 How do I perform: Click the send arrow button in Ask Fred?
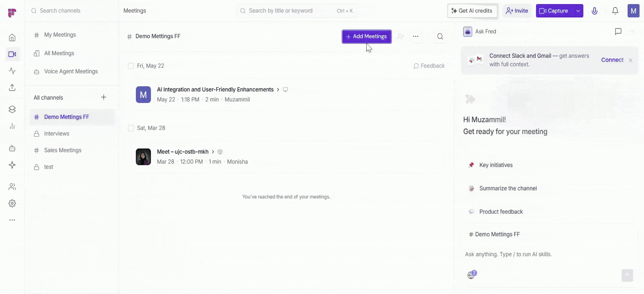pos(627,276)
